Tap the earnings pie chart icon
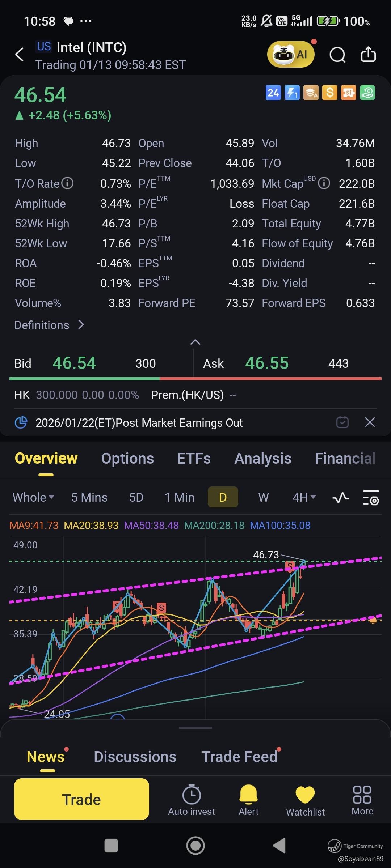The height and width of the screenshot is (868, 391). [x=21, y=422]
